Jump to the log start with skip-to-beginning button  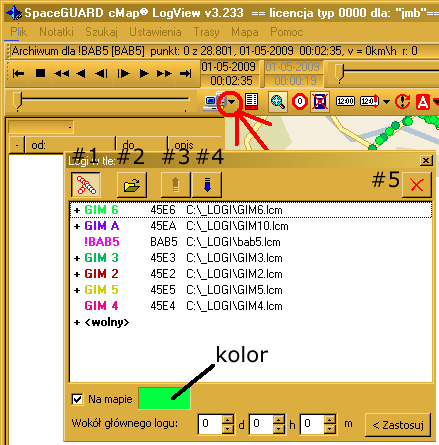[18, 73]
